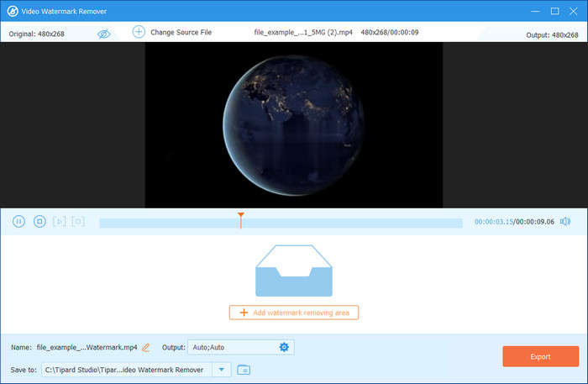Click the source filename text in header
The image size is (588, 384).
[x=303, y=32]
